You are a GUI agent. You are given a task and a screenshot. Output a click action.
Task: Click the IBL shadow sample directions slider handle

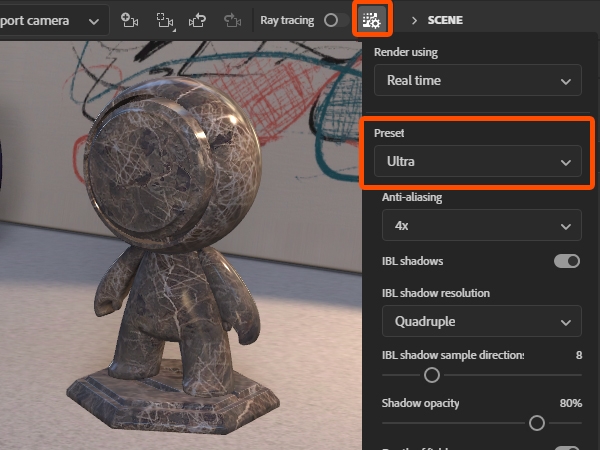[432, 375]
